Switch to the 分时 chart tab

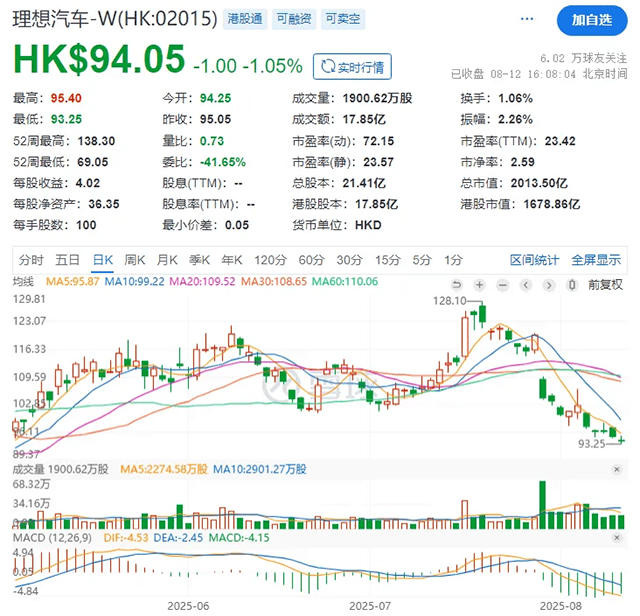click(x=31, y=260)
